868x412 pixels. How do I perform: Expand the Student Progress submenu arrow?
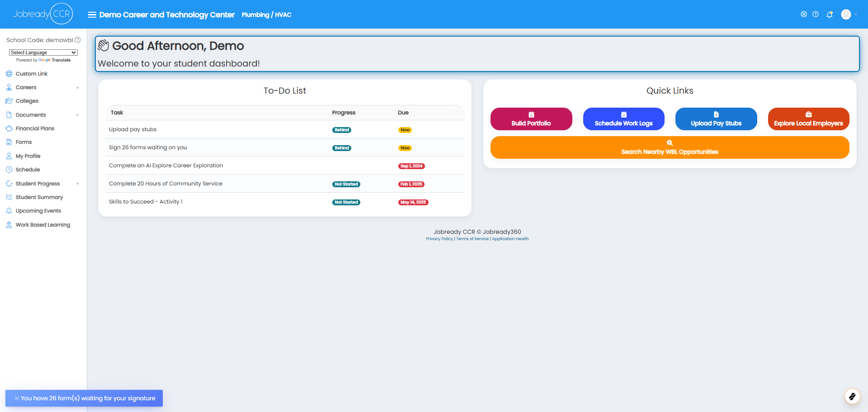78,184
